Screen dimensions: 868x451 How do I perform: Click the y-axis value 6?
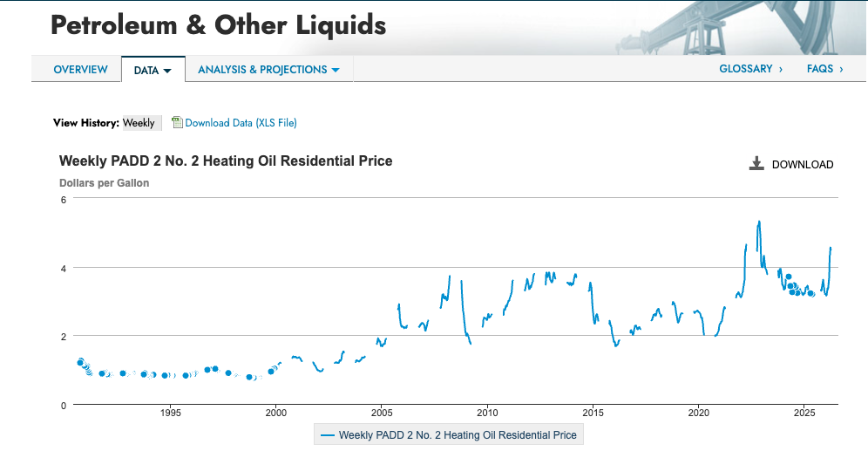(x=63, y=200)
